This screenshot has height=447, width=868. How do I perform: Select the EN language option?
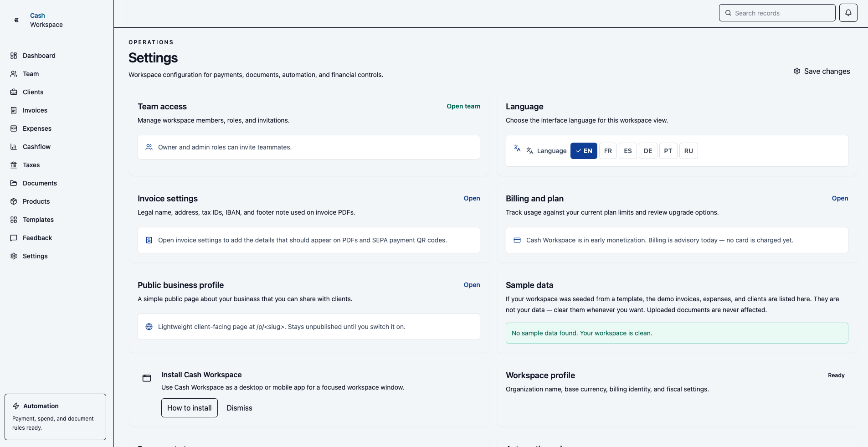coord(584,151)
